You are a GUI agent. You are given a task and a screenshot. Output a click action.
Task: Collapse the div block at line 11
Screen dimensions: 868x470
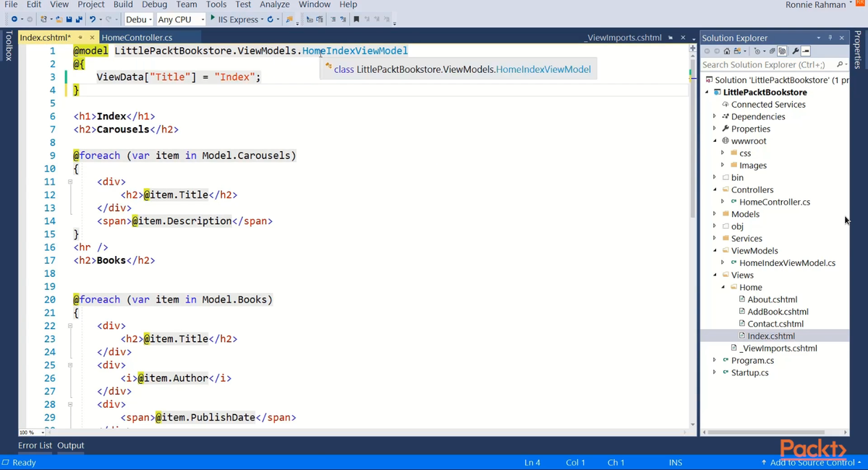pos(70,182)
